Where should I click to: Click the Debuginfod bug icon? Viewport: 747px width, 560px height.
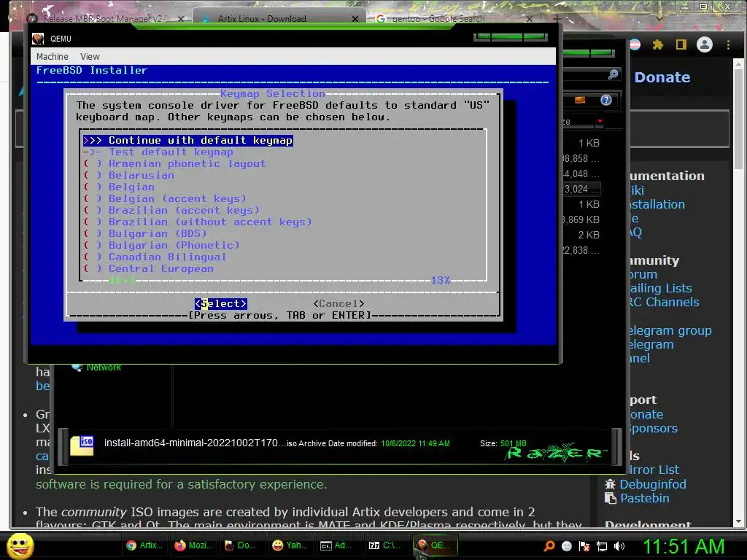click(x=611, y=484)
